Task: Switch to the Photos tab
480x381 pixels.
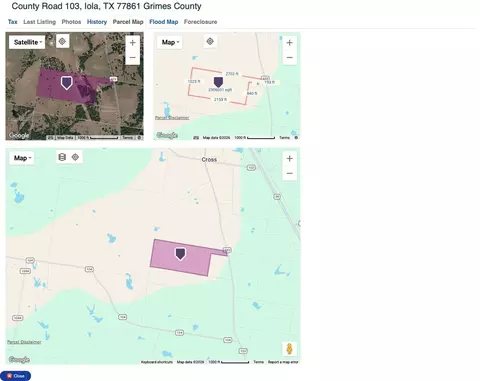Action: (x=71, y=22)
